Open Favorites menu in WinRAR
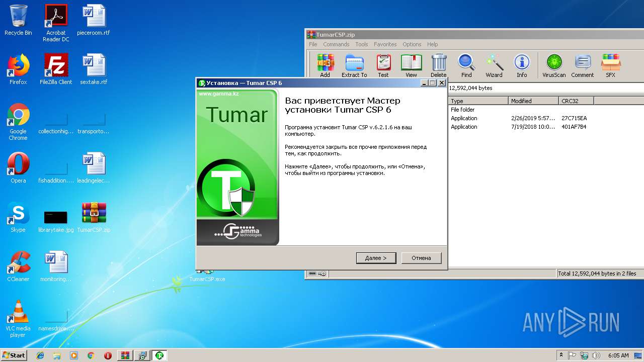 (385, 44)
